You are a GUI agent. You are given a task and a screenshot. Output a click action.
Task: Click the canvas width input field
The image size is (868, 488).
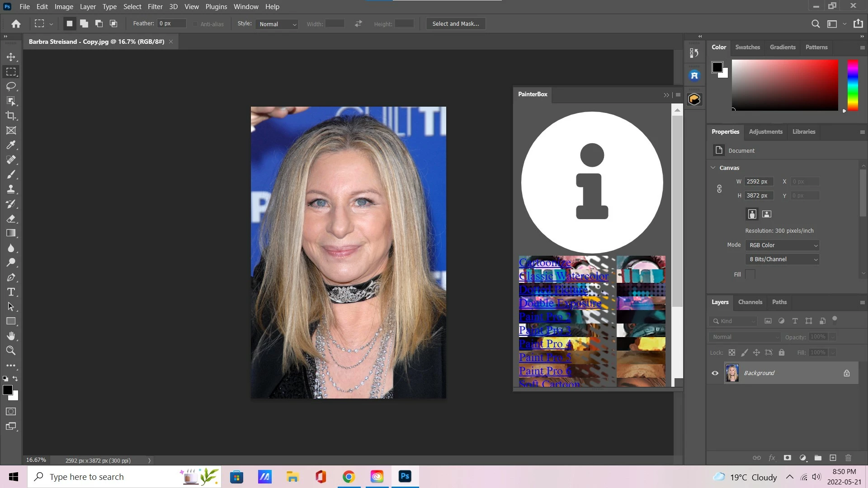coord(759,182)
